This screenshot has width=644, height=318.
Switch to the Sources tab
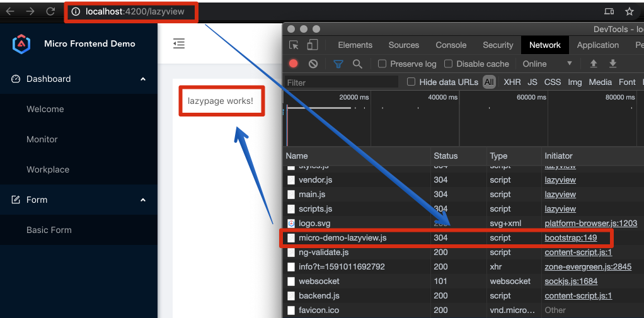point(404,45)
